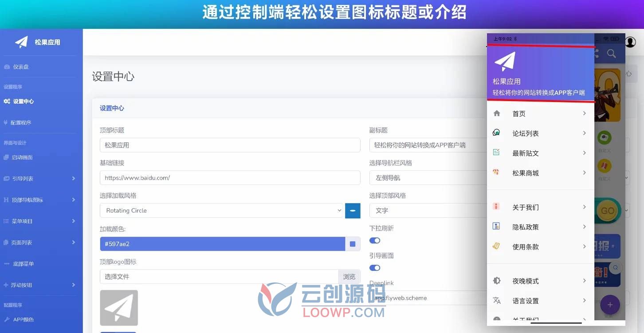The width and height of the screenshot is (644, 333).
Task: Tap the chevron on the 夜晚模式 row
Action: tap(585, 281)
